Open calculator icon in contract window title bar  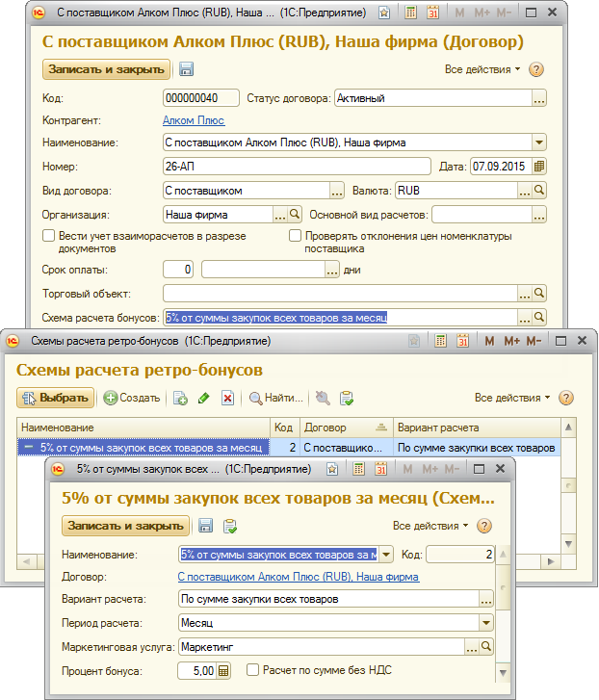point(410,13)
